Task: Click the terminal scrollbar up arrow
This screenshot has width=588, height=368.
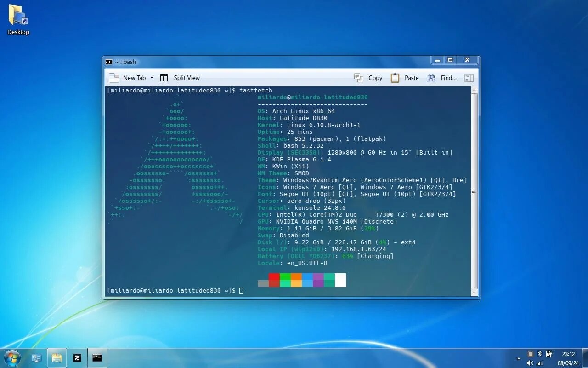Action: tap(474, 91)
